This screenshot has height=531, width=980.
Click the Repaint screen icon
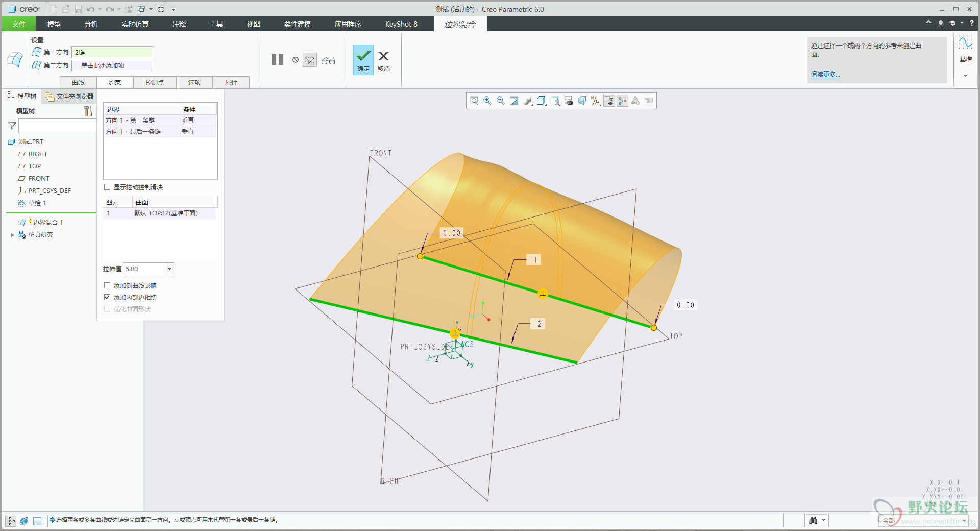[x=514, y=101]
